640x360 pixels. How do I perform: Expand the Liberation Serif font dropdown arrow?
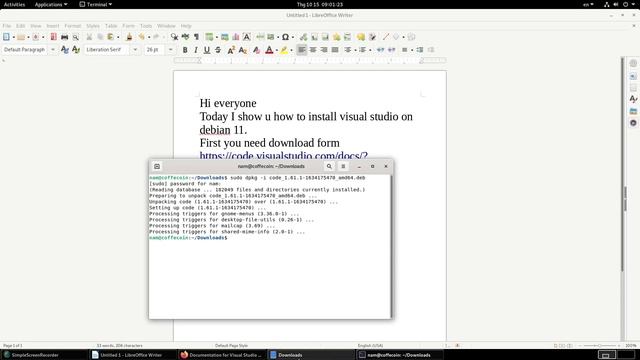tap(135, 50)
